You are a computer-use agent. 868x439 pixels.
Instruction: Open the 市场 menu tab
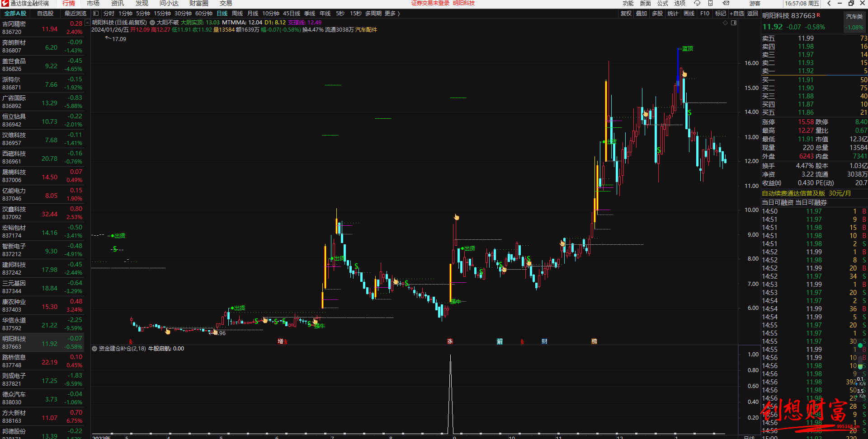tap(93, 3)
